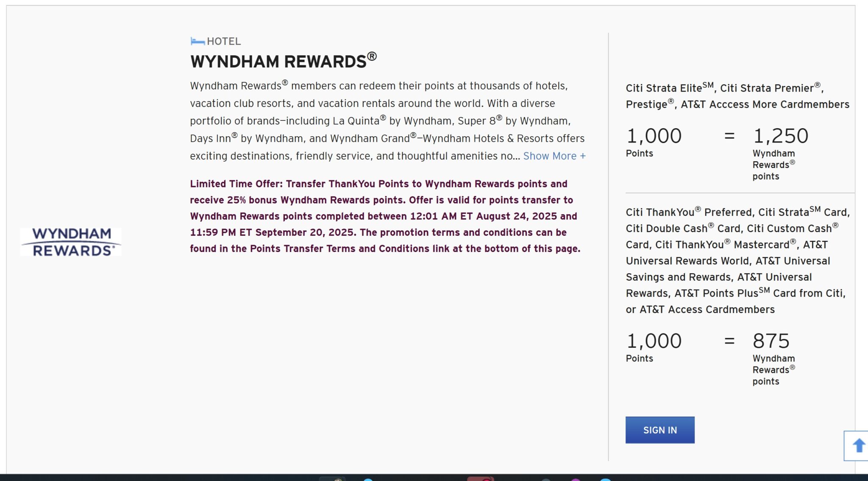Click the Wyndham Rewards logo image
The height and width of the screenshot is (481, 868).
(x=71, y=242)
